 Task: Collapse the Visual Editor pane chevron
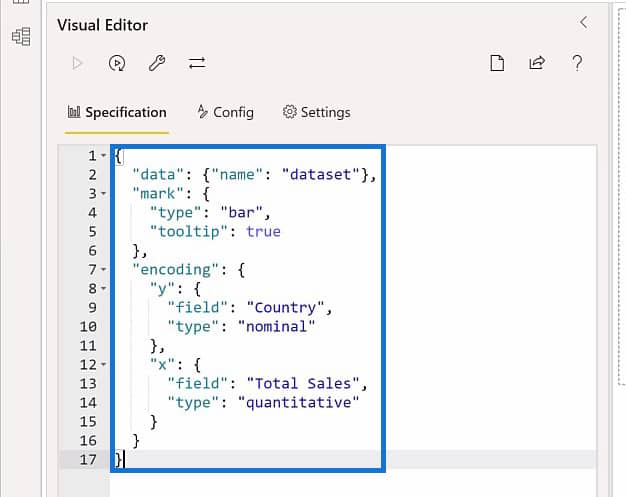click(584, 22)
